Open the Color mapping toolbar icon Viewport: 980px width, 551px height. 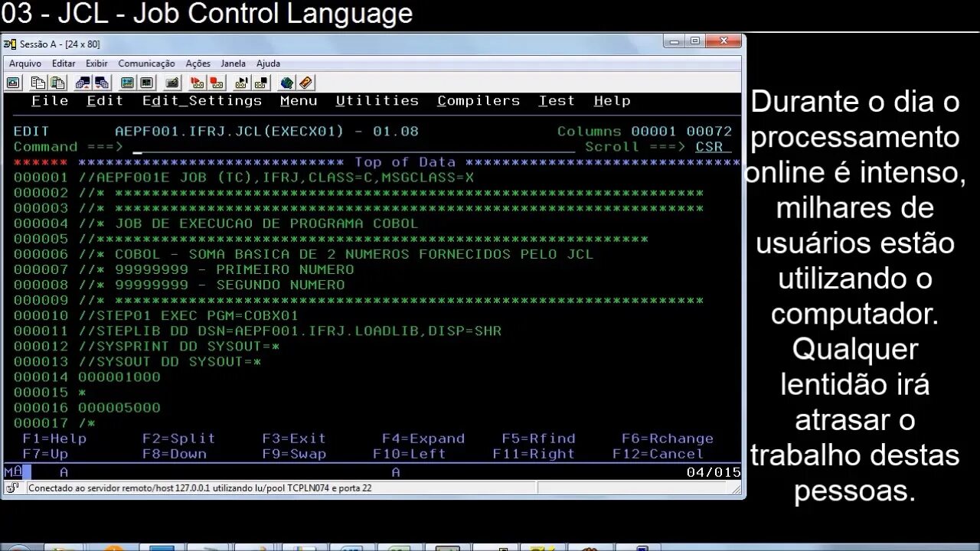click(x=146, y=83)
